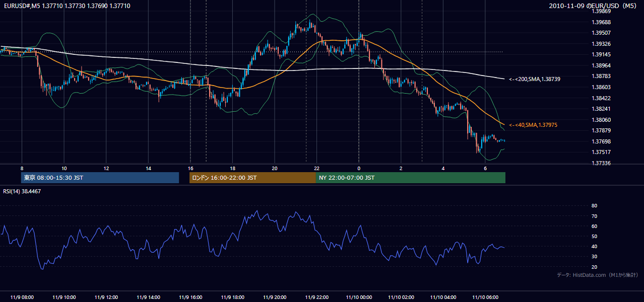This screenshot has height=302, width=644.
Task: Click hour label 22 below the price chart
Action: click(x=316, y=168)
